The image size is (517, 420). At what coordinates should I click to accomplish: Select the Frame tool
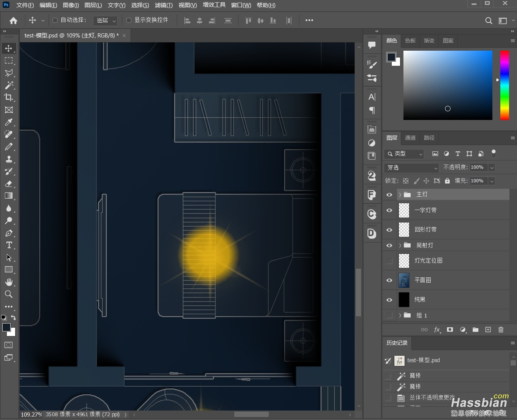pos(9,110)
